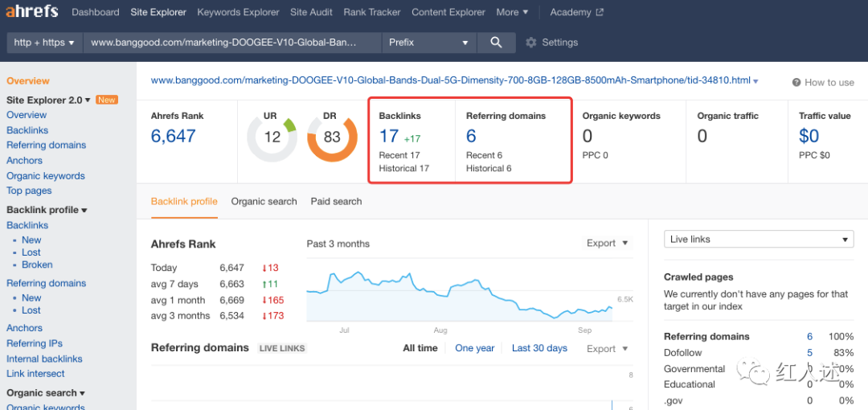Screen dimensions: 868x410
Task: Open the Prefix mode dropdown
Action: 428,43
